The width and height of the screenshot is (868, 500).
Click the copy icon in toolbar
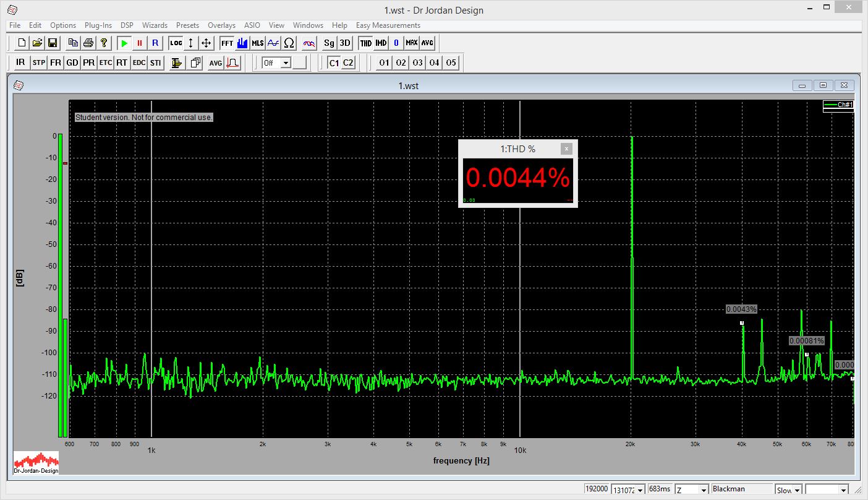coord(73,43)
